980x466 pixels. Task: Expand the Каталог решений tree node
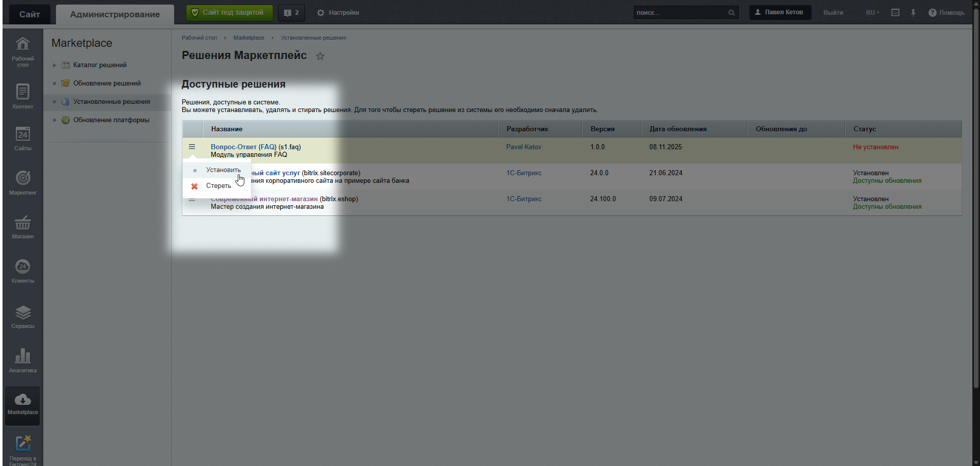[x=54, y=65]
